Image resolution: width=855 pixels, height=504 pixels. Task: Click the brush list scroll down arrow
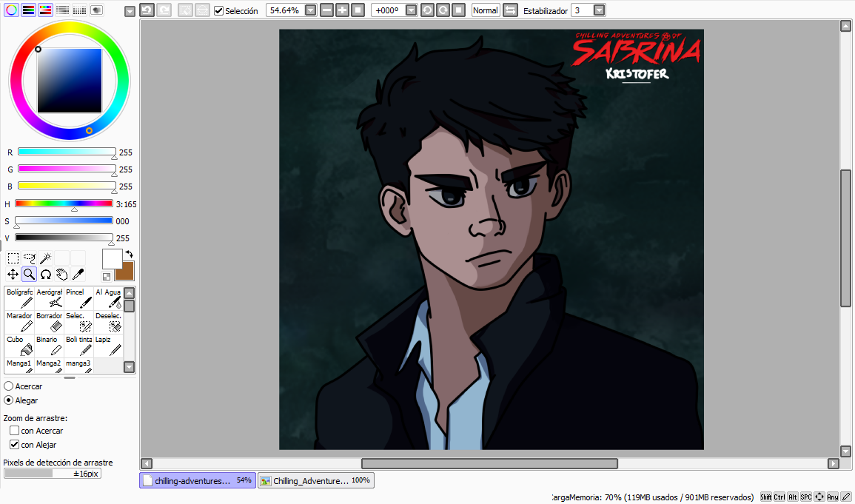[x=130, y=366]
